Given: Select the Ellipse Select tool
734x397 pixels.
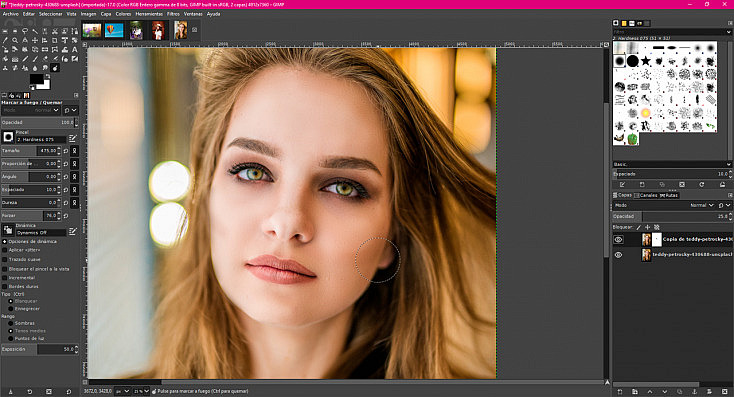Looking at the screenshot, I should point(15,31).
